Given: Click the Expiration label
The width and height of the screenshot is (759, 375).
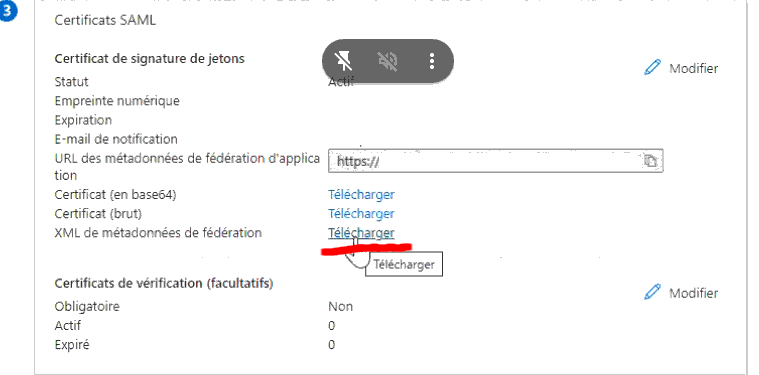Looking at the screenshot, I should tap(83, 120).
